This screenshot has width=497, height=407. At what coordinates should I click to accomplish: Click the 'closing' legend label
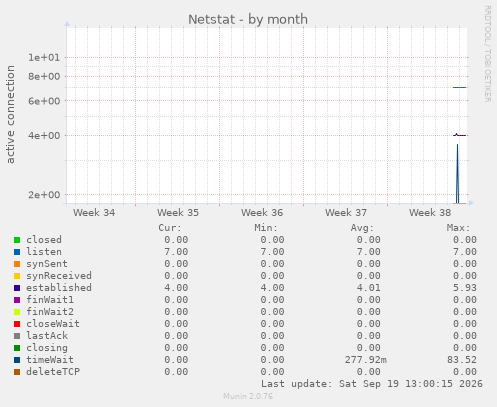tap(47, 348)
